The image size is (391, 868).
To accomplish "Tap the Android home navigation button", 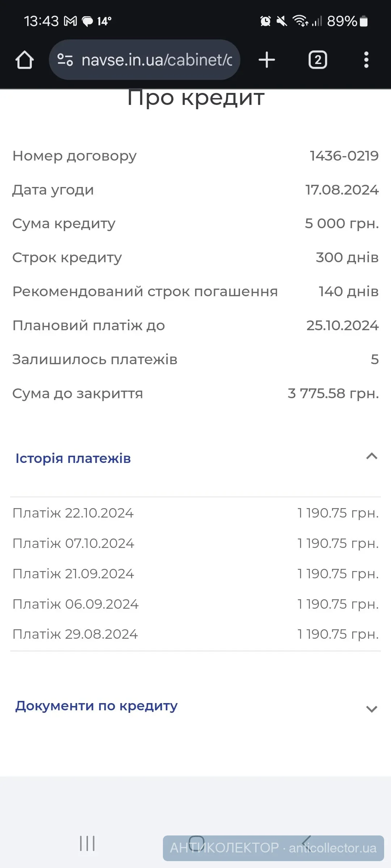I will pyautogui.click(x=196, y=843).
